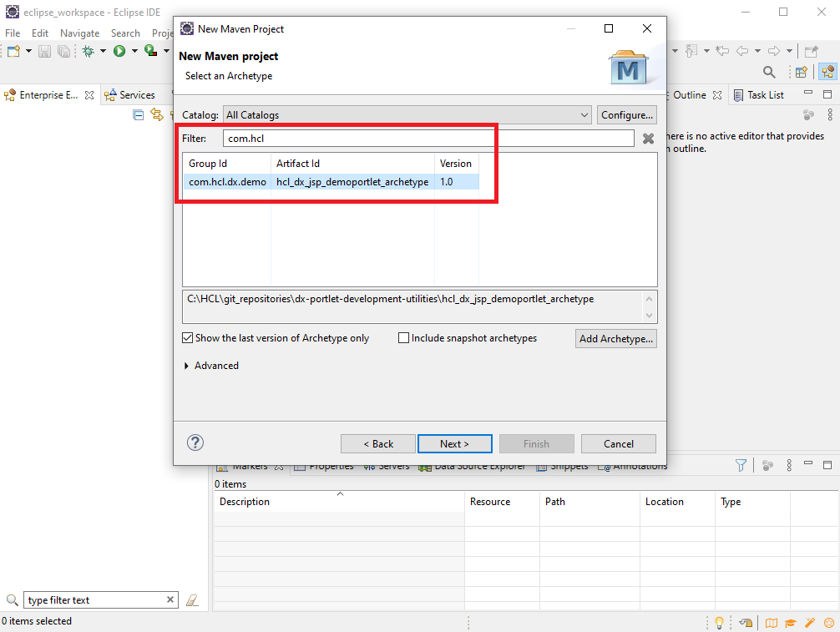Click the Markers view filter funnel icon
This screenshot has width=840, height=632.
741,465
